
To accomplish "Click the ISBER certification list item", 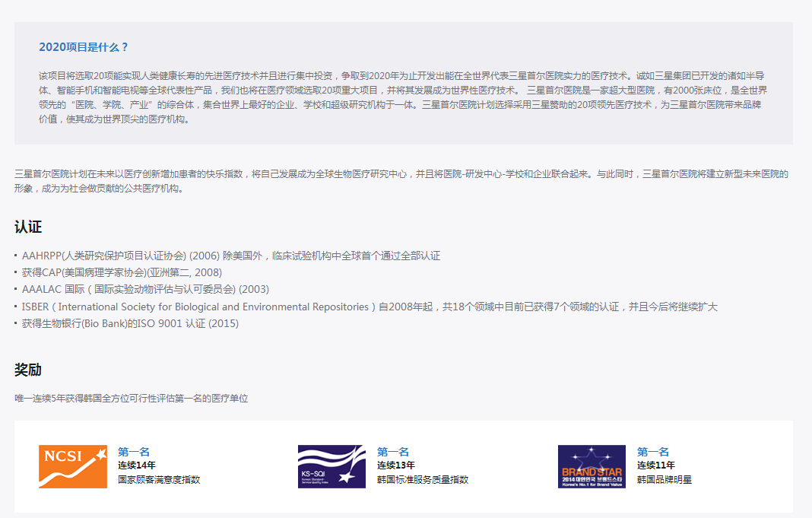I will [x=370, y=307].
